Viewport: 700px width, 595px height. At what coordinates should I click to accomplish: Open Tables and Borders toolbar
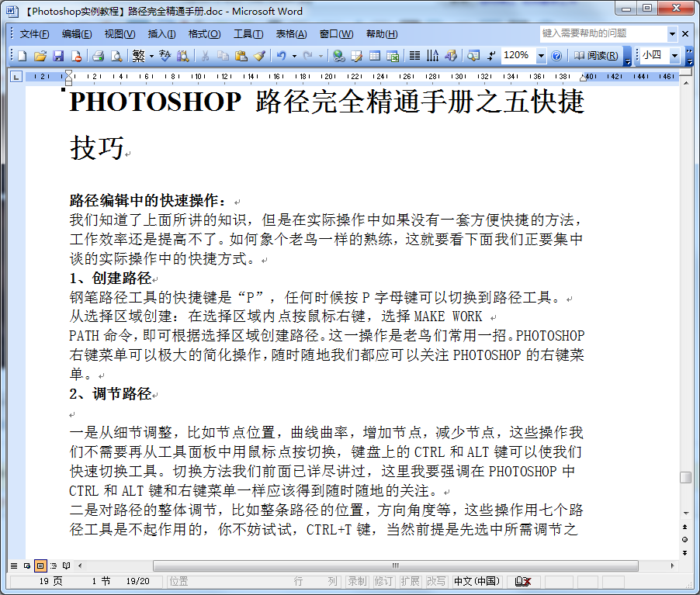tap(357, 56)
